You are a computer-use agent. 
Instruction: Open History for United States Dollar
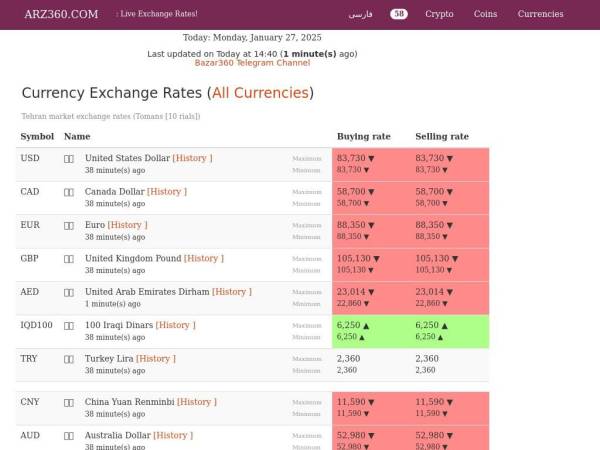point(192,158)
